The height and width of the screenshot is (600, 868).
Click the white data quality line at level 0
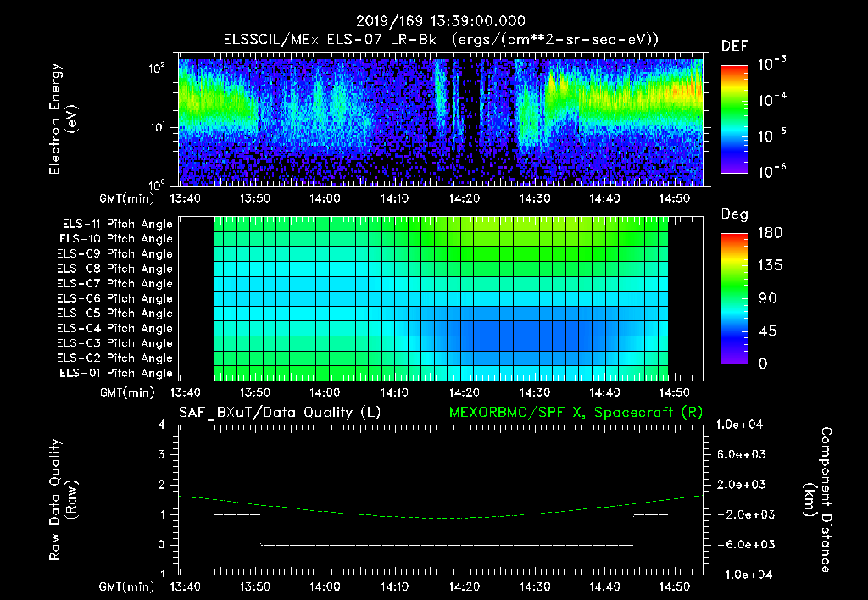[447, 545]
